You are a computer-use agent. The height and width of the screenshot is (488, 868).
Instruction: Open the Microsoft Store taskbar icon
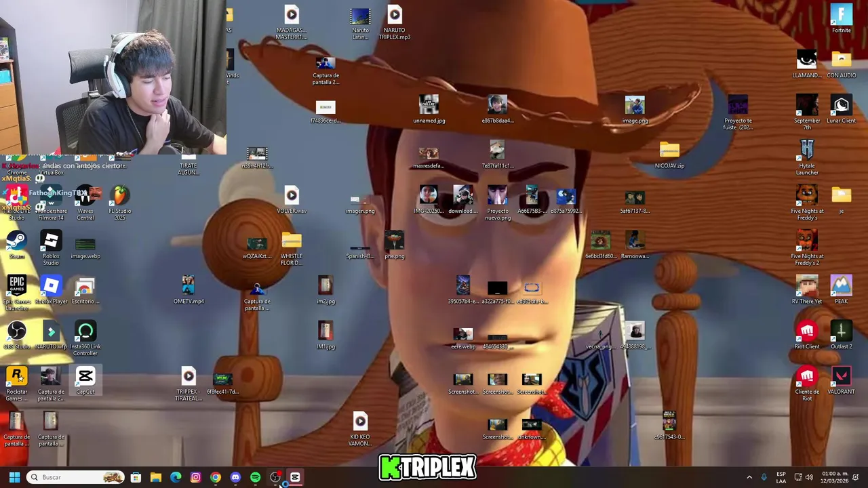136,477
